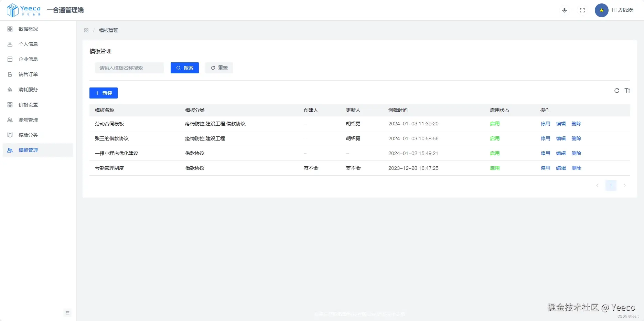This screenshot has height=321, width=644.
Task: Click the 考勤管理制度 name cell
Action: pos(109,168)
